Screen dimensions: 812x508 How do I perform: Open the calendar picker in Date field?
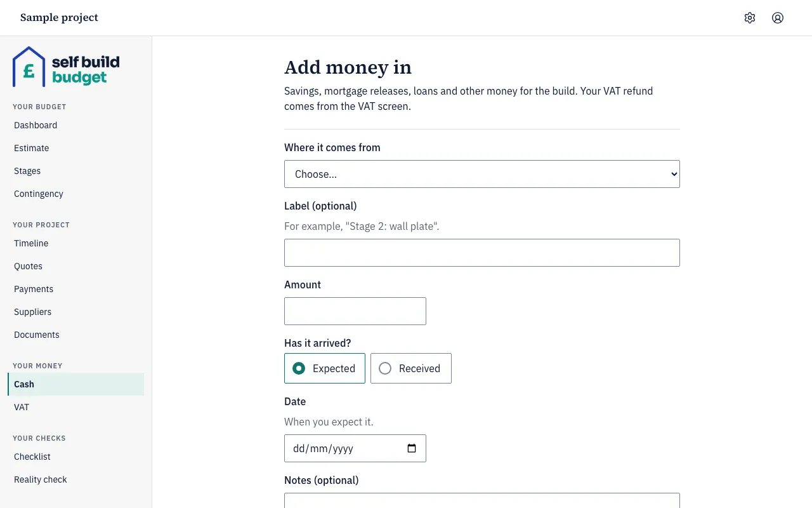point(412,448)
